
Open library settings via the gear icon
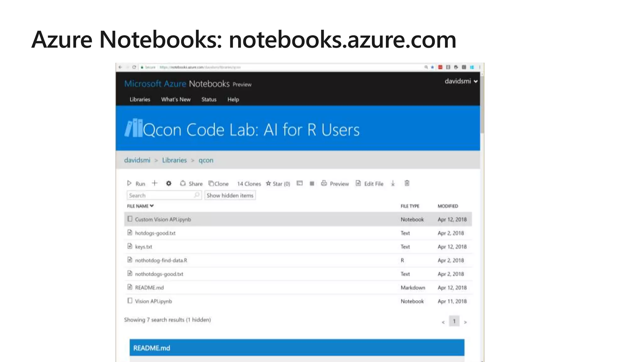click(169, 184)
